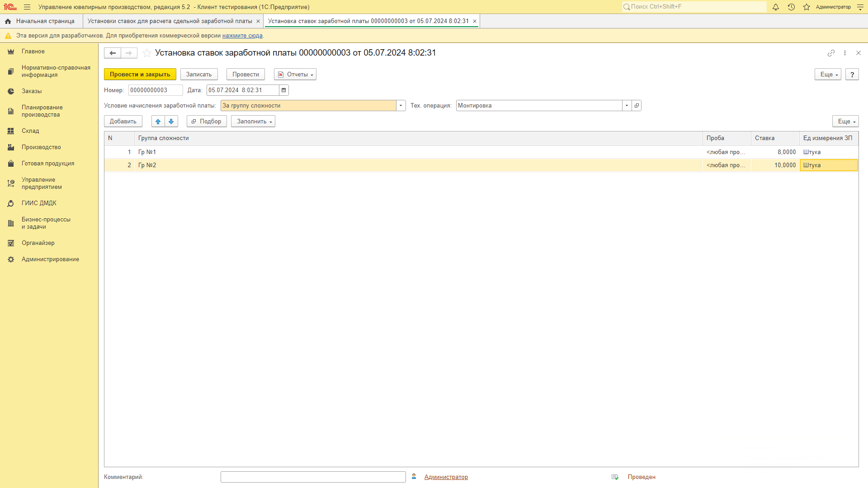Click Провести button
This screenshot has height=488, width=868.
pos(246,75)
